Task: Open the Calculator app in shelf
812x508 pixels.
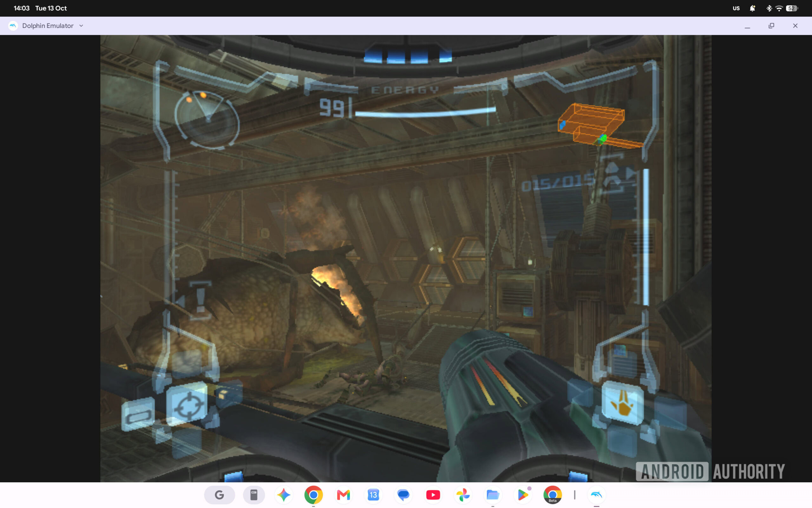Action: tap(254, 495)
